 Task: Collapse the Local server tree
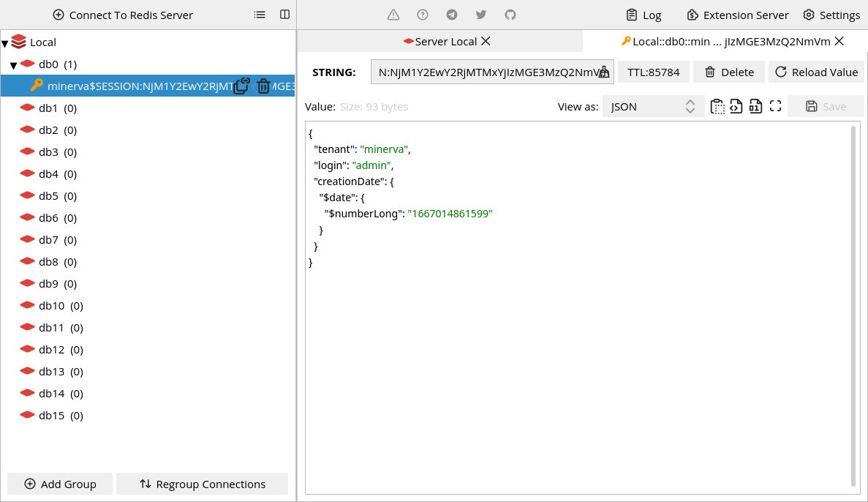5,42
